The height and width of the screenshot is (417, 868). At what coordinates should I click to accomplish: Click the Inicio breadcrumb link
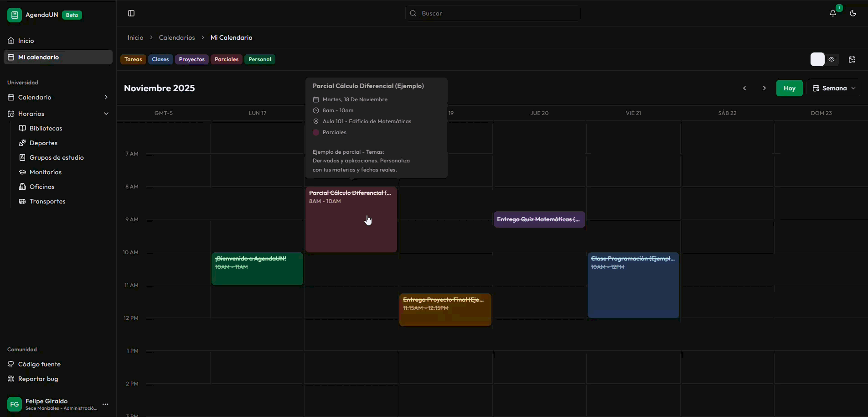click(x=135, y=37)
